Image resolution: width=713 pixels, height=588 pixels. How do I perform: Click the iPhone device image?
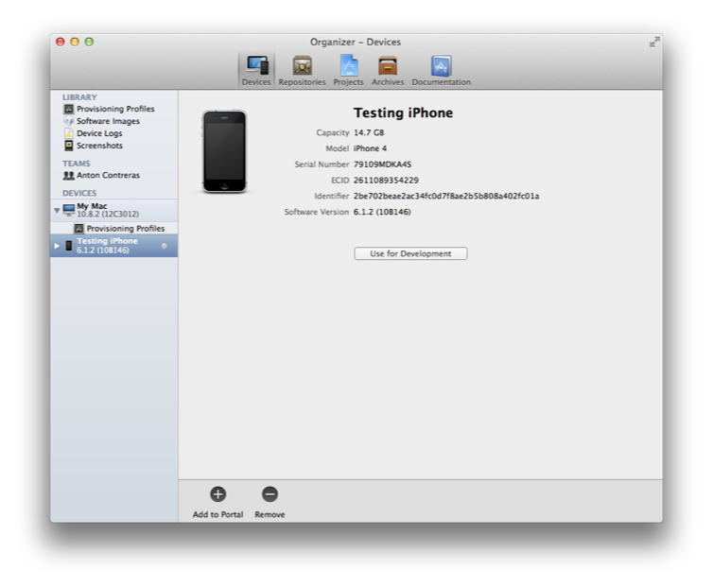coord(224,152)
